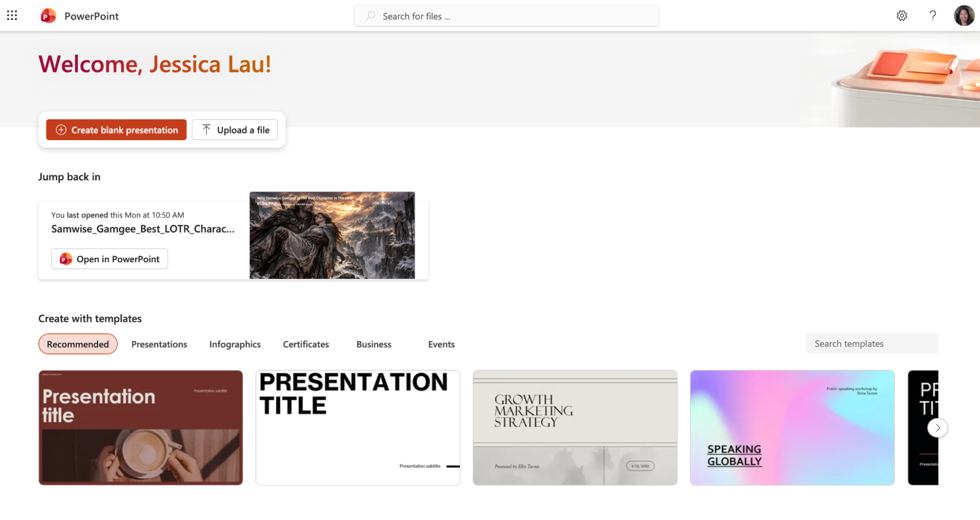Open the Samwise_Gamgee_Best_LOTR_Charac... file name
980x520 pixels.
click(143, 229)
